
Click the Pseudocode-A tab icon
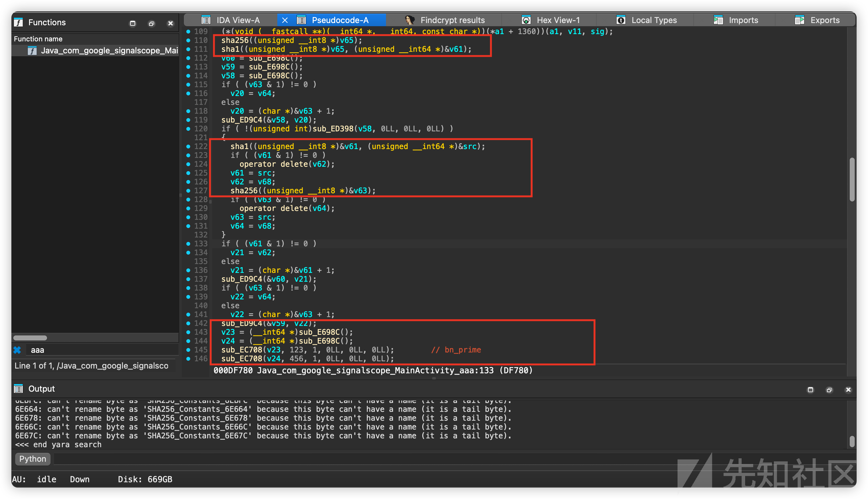301,20
